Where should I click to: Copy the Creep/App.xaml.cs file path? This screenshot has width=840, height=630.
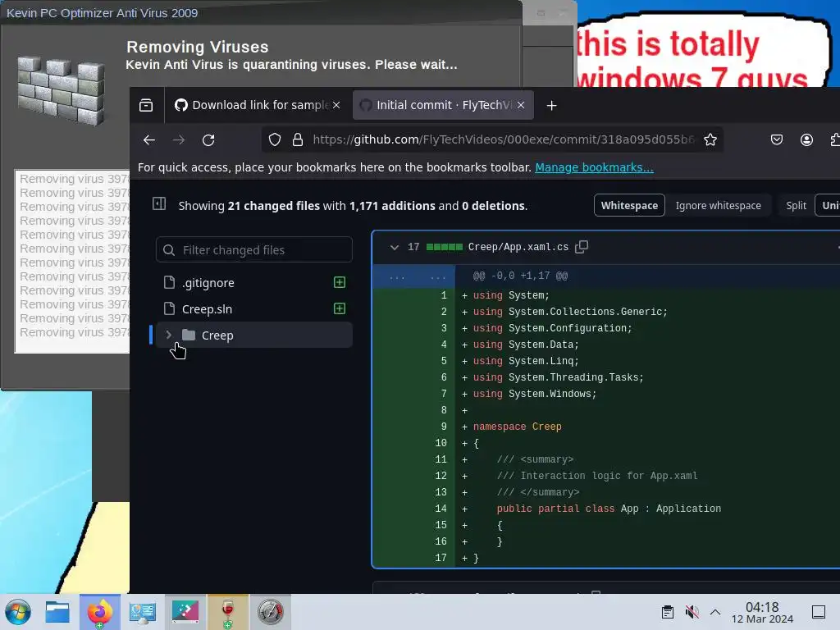coord(582,247)
